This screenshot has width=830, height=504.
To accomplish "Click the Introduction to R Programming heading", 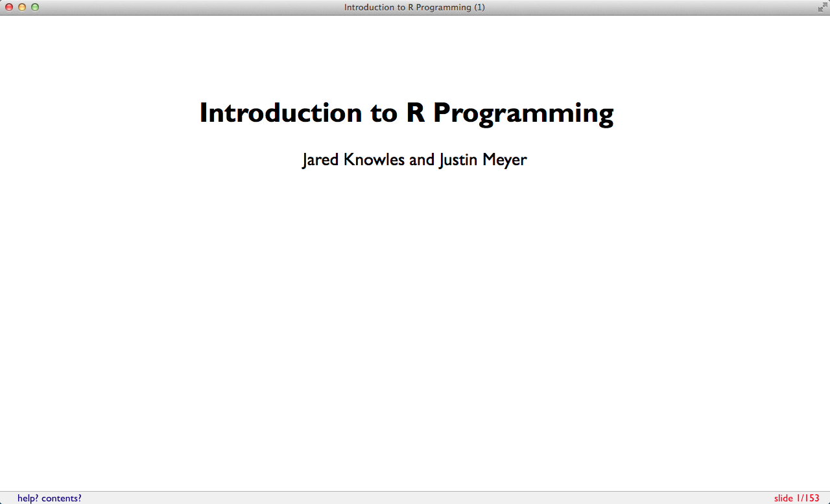I will pyautogui.click(x=407, y=113).
